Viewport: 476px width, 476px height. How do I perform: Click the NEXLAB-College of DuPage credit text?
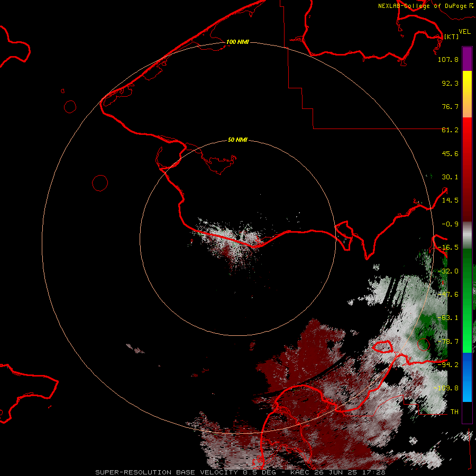pos(422,6)
